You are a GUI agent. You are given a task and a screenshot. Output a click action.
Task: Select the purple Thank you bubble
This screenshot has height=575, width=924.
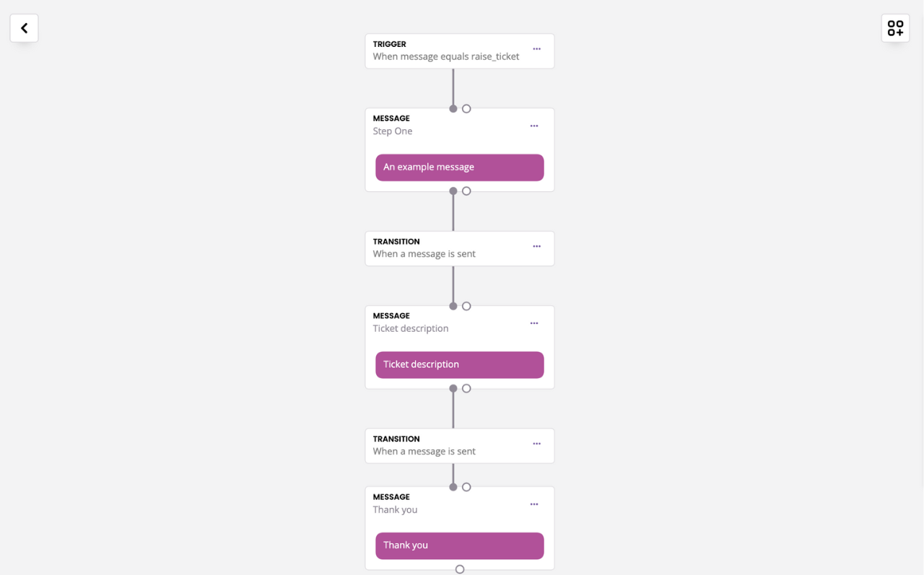click(460, 545)
